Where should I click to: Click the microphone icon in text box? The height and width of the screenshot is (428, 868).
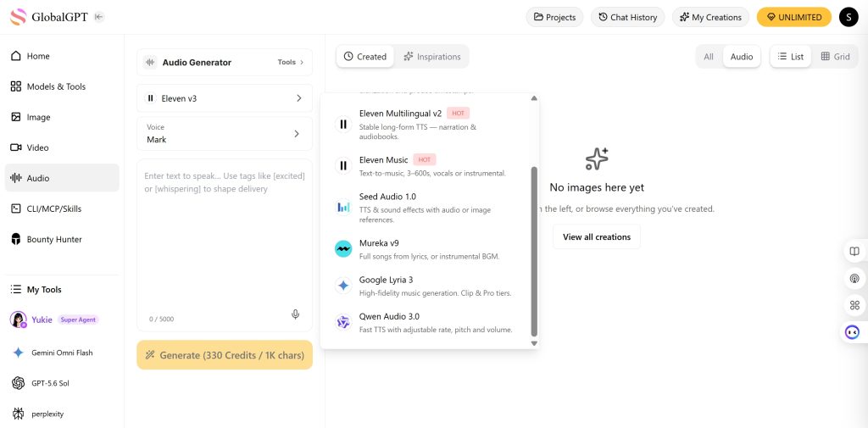pyautogui.click(x=296, y=314)
